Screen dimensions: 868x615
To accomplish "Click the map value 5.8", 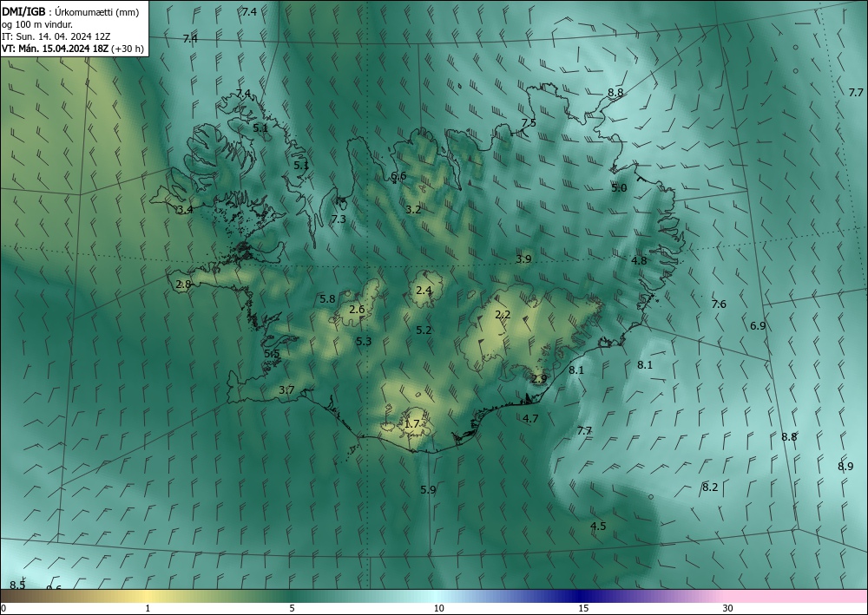I will (x=327, y=299).
